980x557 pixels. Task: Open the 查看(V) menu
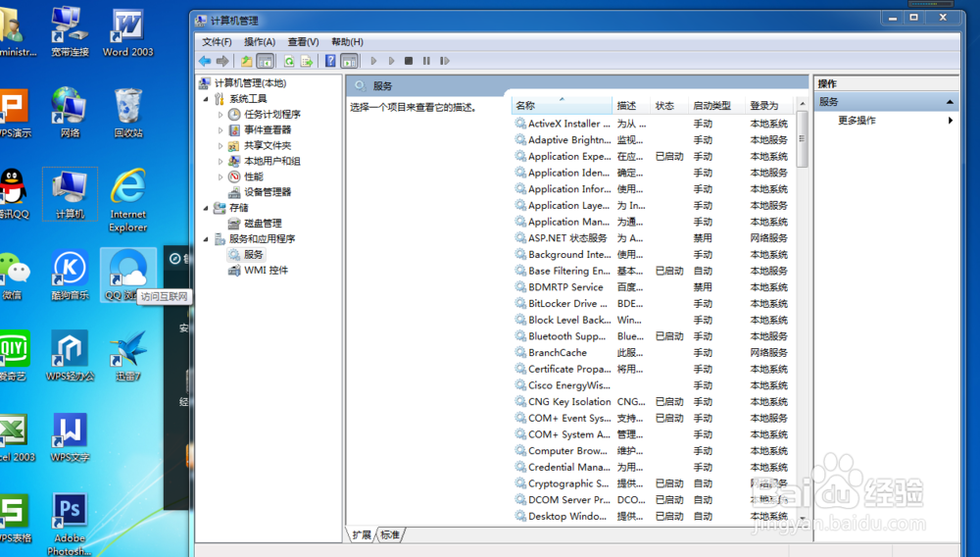coord(303,42)
